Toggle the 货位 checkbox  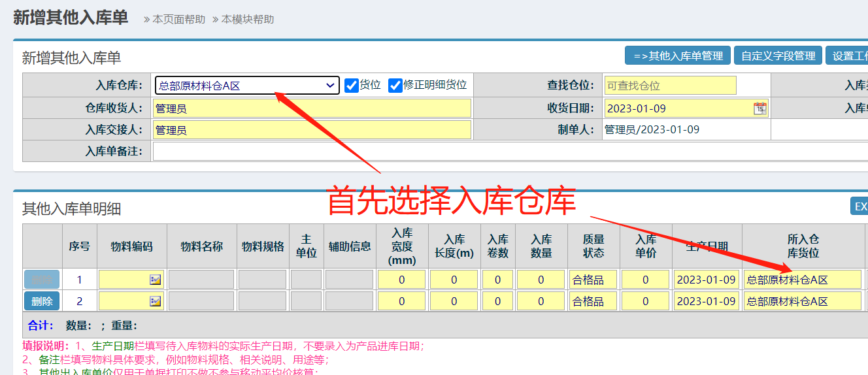point(352,85)
